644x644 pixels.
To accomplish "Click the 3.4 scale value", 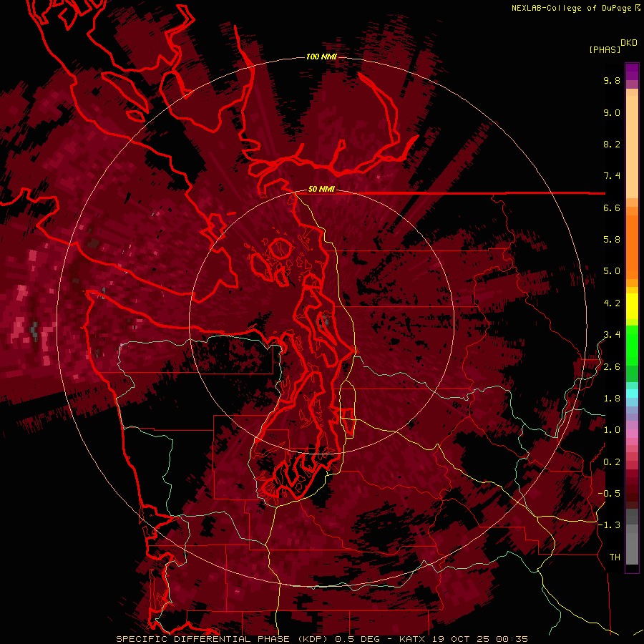I will pos(612,335).
